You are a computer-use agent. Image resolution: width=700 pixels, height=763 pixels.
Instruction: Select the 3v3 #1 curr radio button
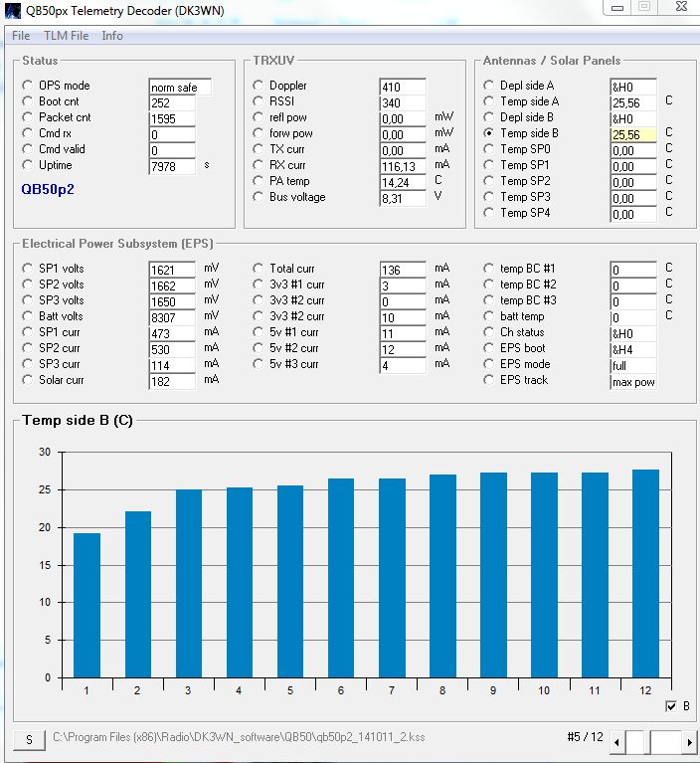[258, 285]
